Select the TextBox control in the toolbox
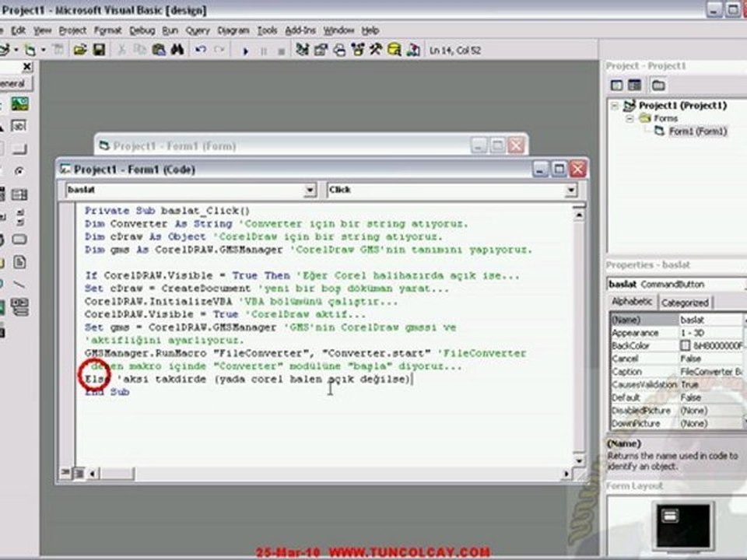The image size is (747, 560). 19,126
